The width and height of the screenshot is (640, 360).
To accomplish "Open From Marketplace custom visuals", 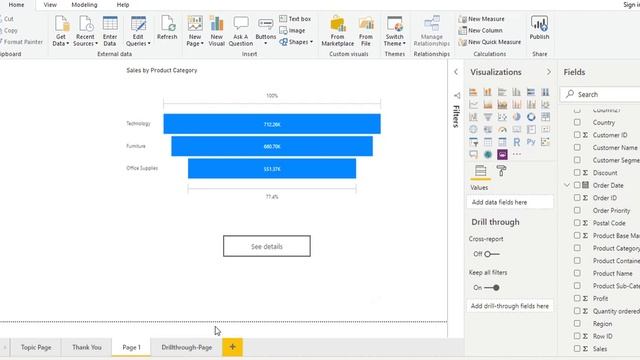I will 338,31.
